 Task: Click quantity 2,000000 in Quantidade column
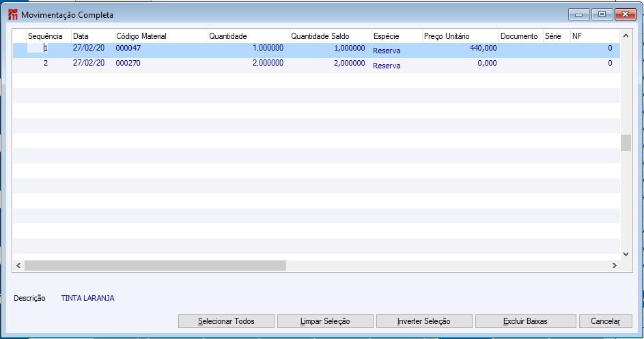tap(268, 64)
